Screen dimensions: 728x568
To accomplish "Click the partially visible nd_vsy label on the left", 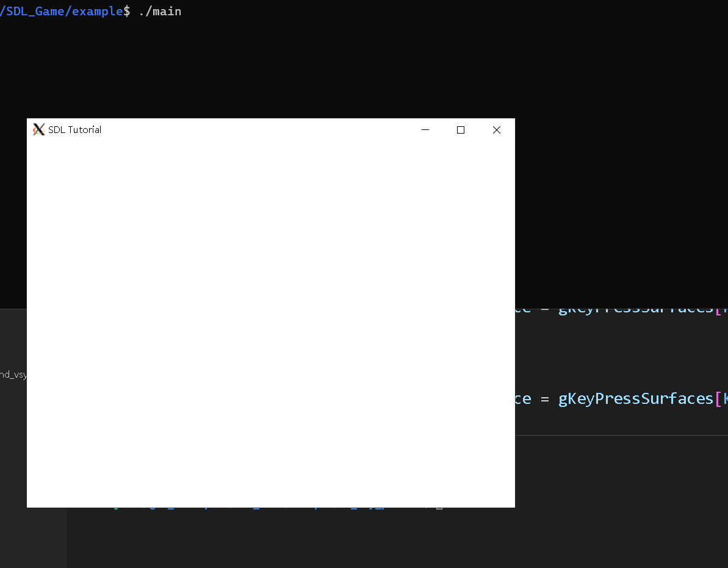I will tap(13, 374).
